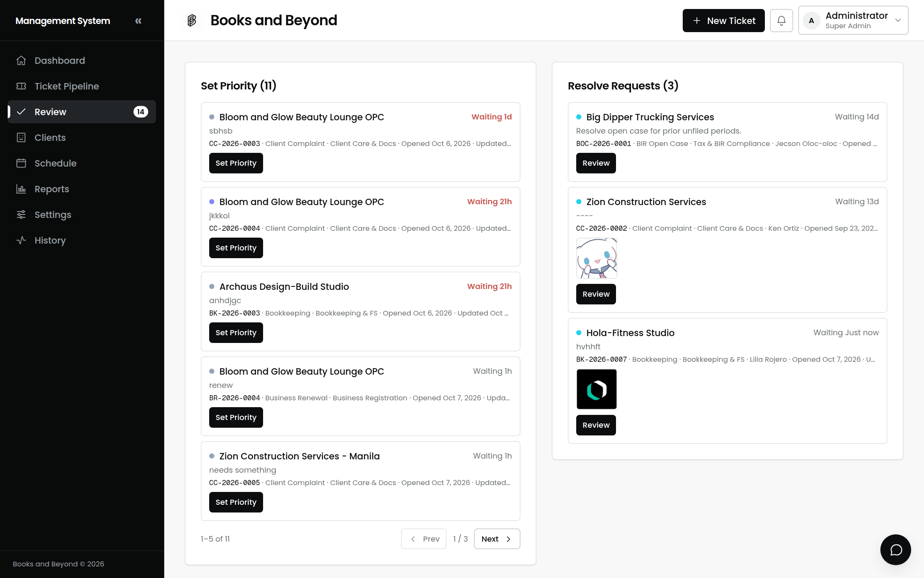Open the Hola-Fitness Studio attachment thumbnail
The width and height of the screenshot is (924, 578).
coord(596,389)
